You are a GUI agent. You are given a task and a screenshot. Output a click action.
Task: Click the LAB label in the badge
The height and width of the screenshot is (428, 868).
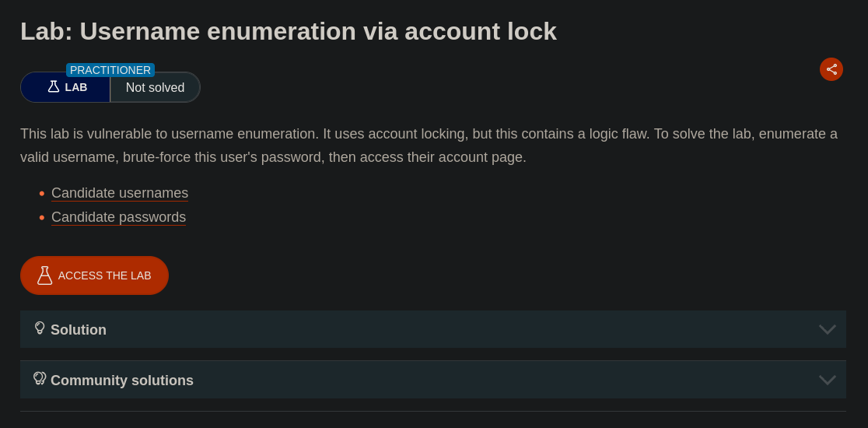tap(76, 87)
